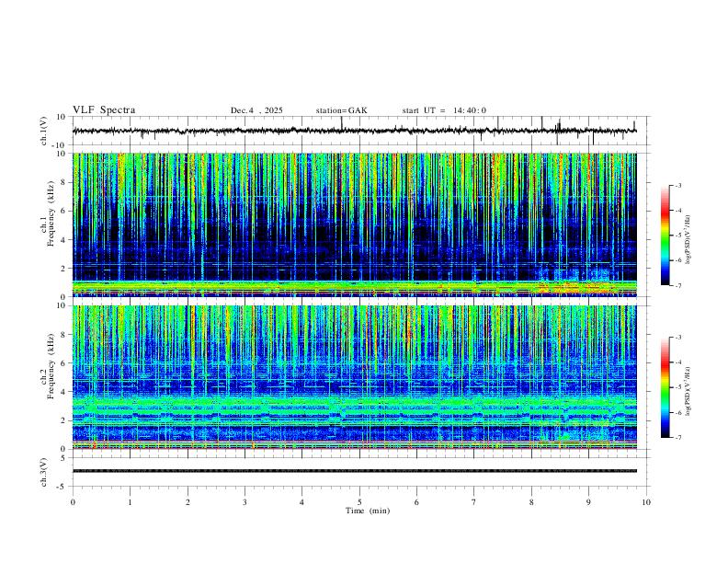728x563 pixels.
Task: Click the "Time (min)" axis label
Action: 368,511
